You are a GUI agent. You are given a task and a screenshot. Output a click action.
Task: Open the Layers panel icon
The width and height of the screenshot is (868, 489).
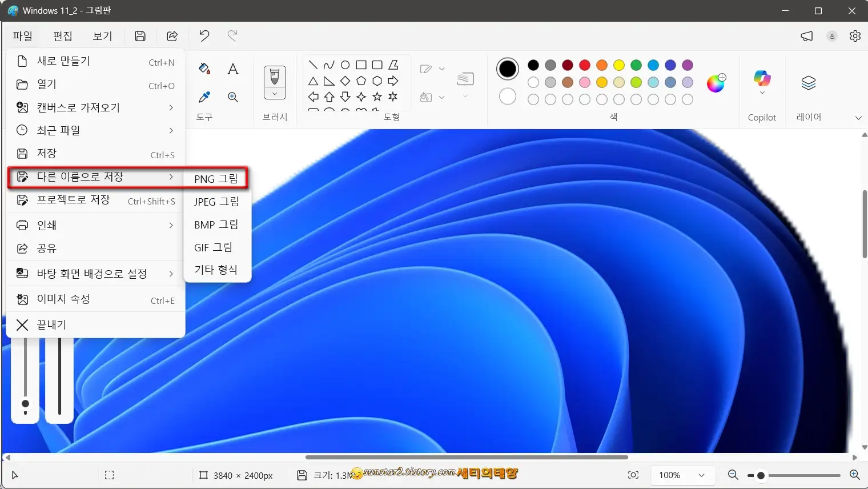808,83
